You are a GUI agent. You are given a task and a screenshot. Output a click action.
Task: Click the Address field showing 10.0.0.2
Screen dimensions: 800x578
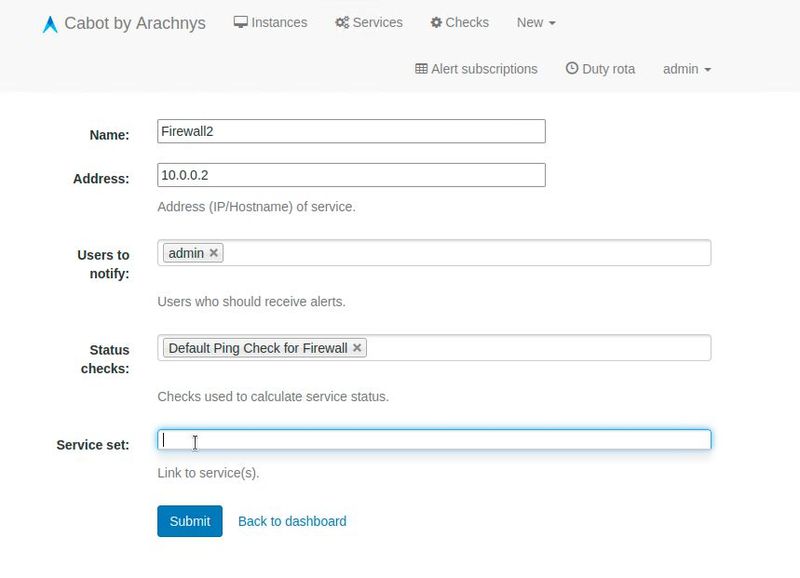point(351,175)
